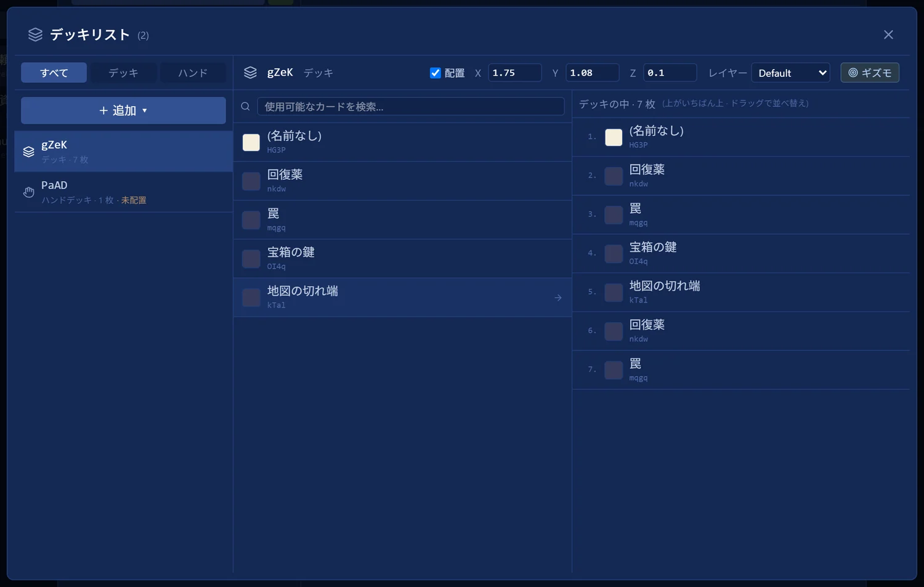Click the cream swatch of deck entry 1
This screenshot has width=924, height=587.
click(614, 137)
